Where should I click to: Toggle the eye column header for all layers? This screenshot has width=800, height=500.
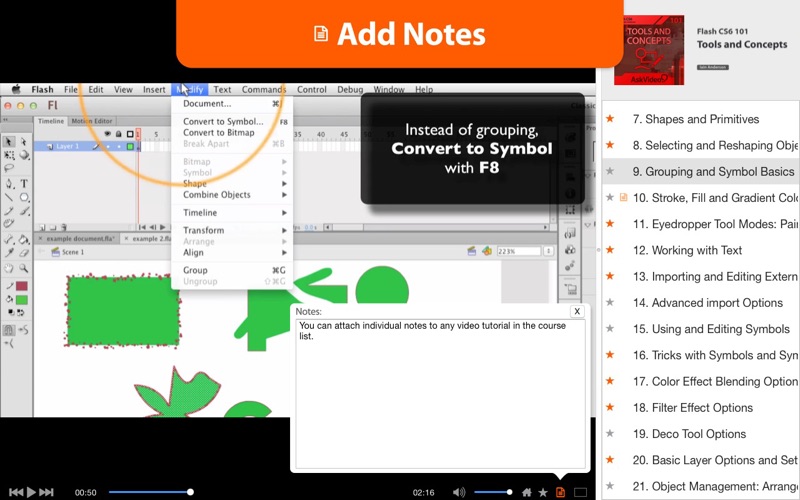[x=107, y=134]
